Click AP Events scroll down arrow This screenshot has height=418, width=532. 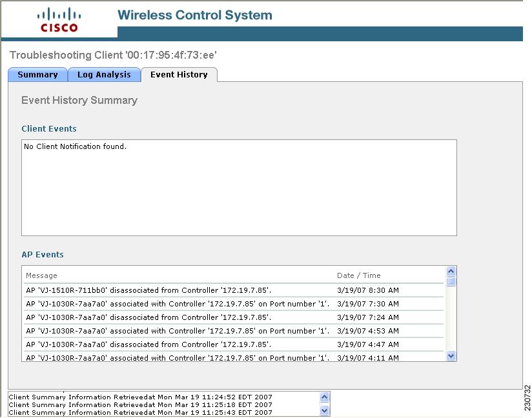click(451, 356)
